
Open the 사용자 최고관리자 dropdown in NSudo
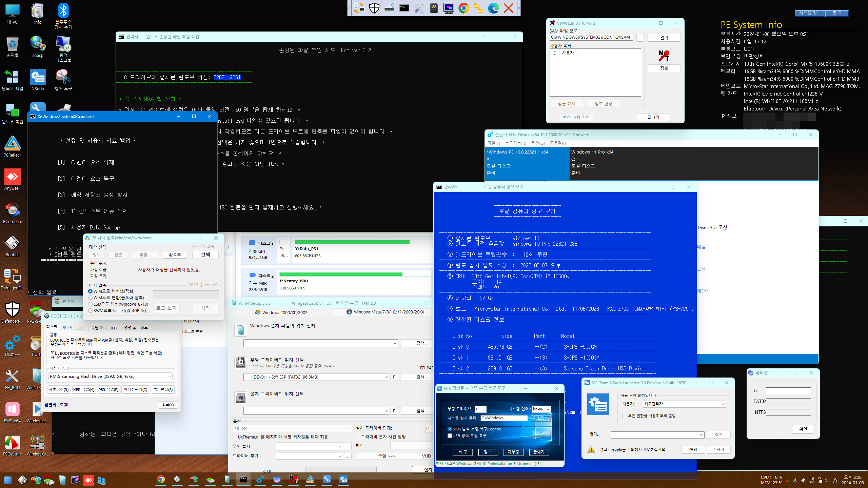684,404
